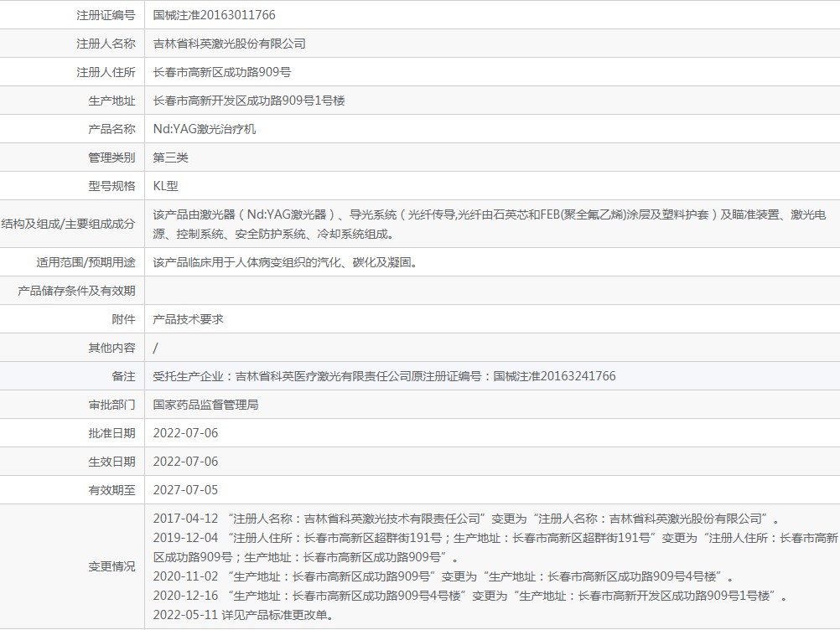The height and width of the screenshot is (630, 840).
Task: Select change entry dated 2020-11-02
Action: pyautogui.click(x=443, y=576)
